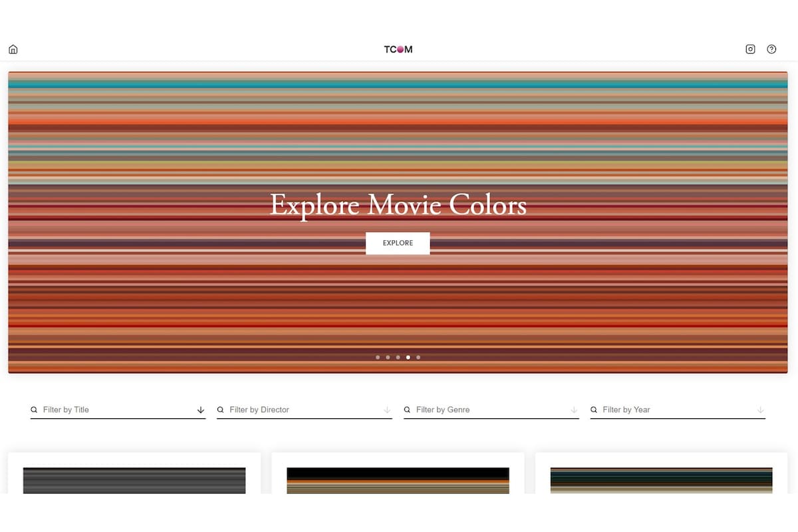This screenshot has width=798, height=532.
Task: Click the search icon in Filter by Title
Action: click(x=34, y=410)
